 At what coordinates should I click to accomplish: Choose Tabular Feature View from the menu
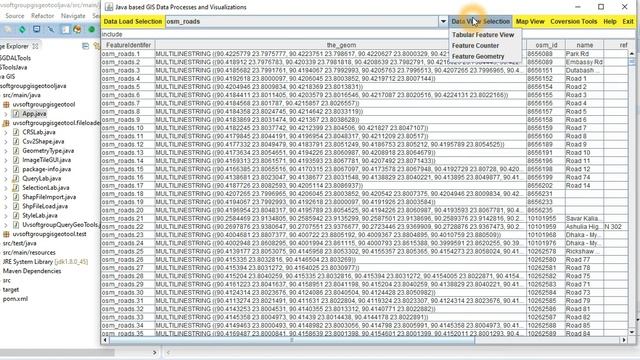[x=483, y=35]
